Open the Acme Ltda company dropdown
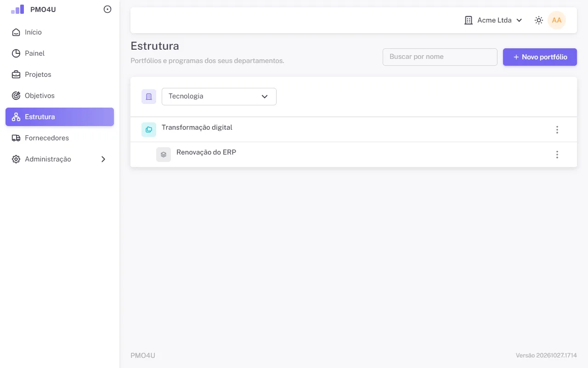The image size is (588, 368). pos(493,20)
